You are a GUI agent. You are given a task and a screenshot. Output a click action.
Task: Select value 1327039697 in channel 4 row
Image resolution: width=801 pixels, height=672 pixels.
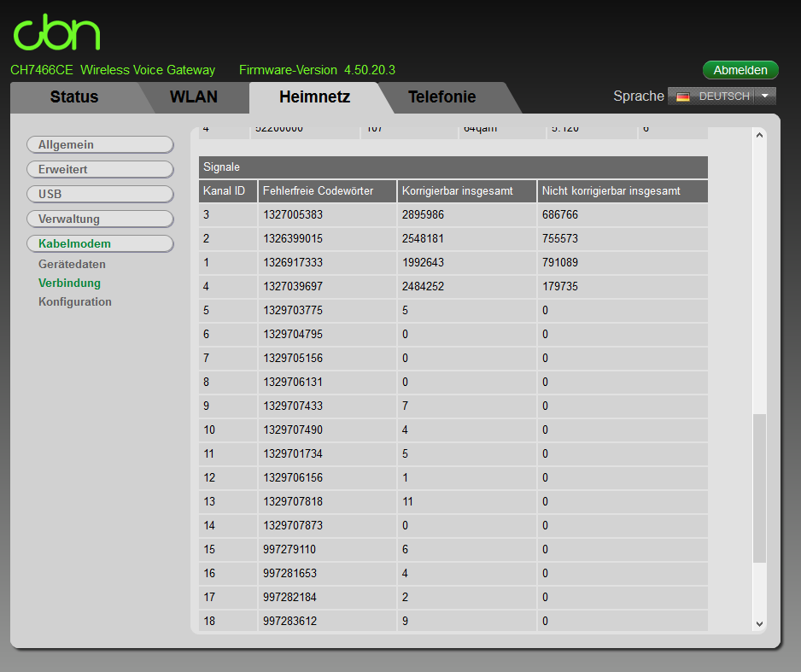[293, 286]
